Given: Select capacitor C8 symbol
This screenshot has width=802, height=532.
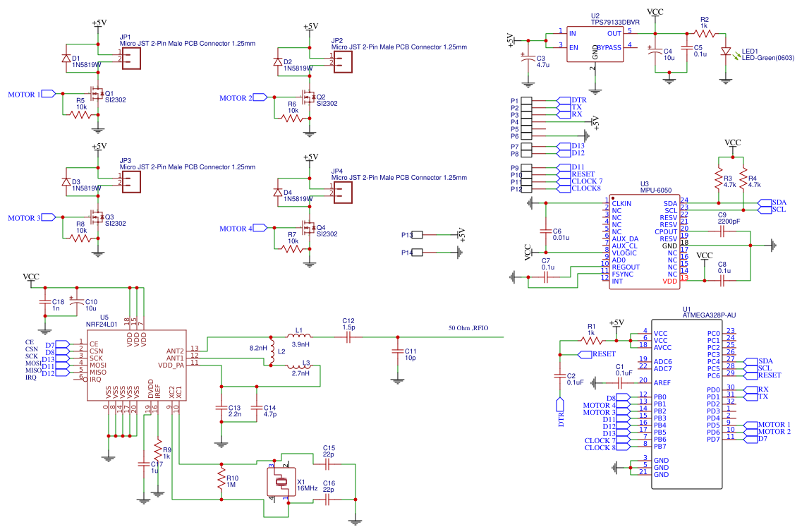Looking at the screenshot, I should pyautogui.click(x=722, y=280).
